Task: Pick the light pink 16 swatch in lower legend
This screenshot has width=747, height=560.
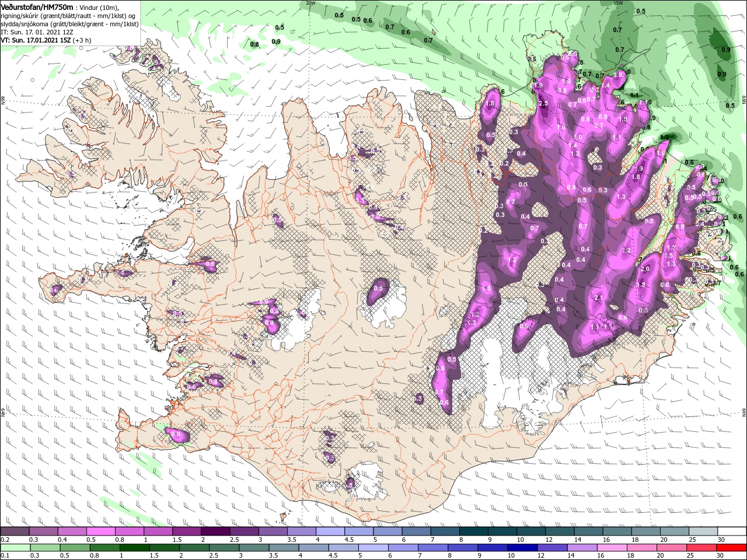Action: (x=612, y=547)
